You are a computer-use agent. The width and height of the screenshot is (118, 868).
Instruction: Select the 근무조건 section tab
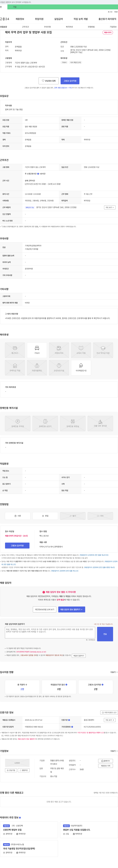pos(25,27)
